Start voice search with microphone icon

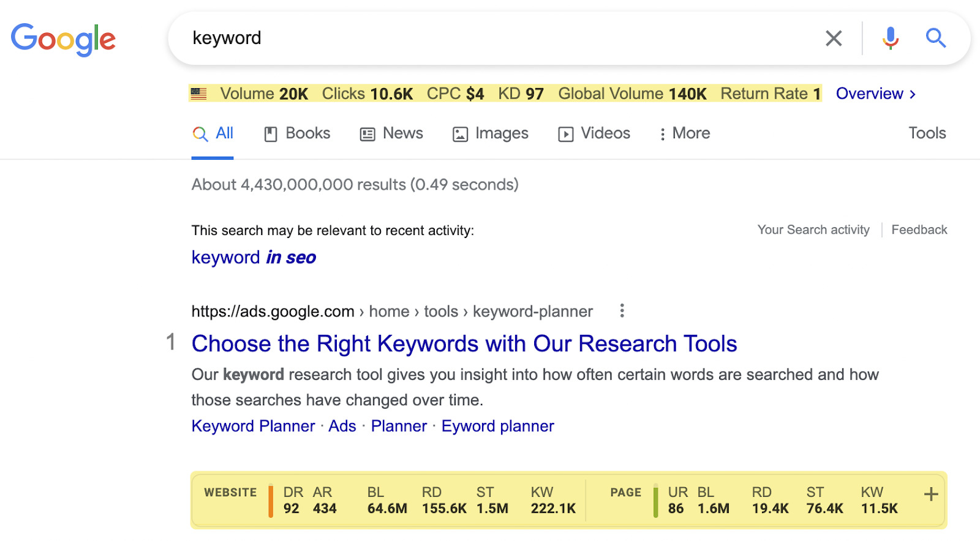click(891, 38)
